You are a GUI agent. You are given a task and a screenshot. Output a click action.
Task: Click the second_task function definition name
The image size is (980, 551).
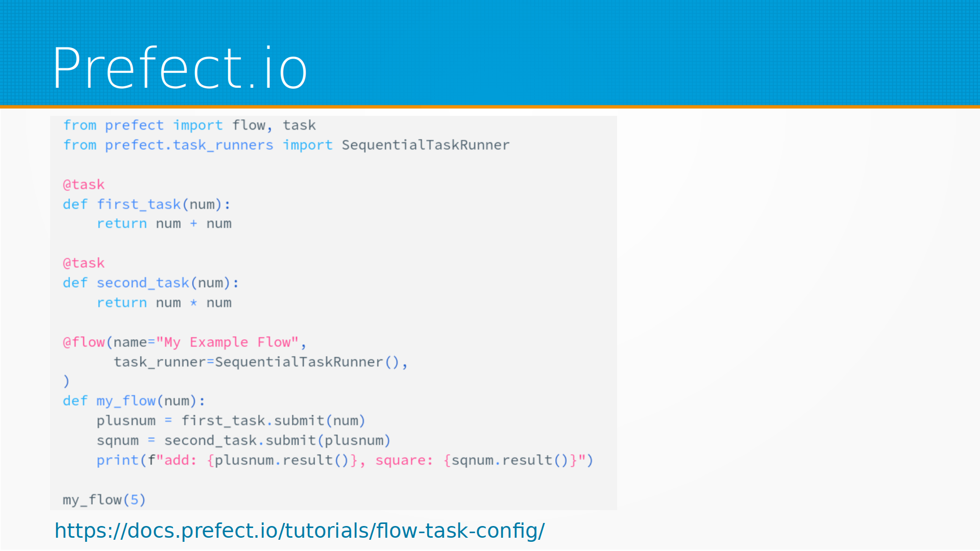click(142, 283)
